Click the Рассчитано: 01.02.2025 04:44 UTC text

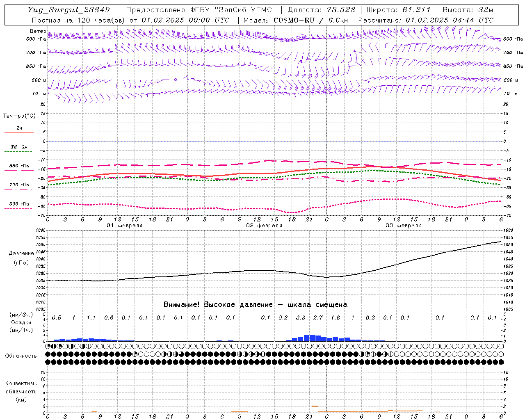tap(426, 20)
